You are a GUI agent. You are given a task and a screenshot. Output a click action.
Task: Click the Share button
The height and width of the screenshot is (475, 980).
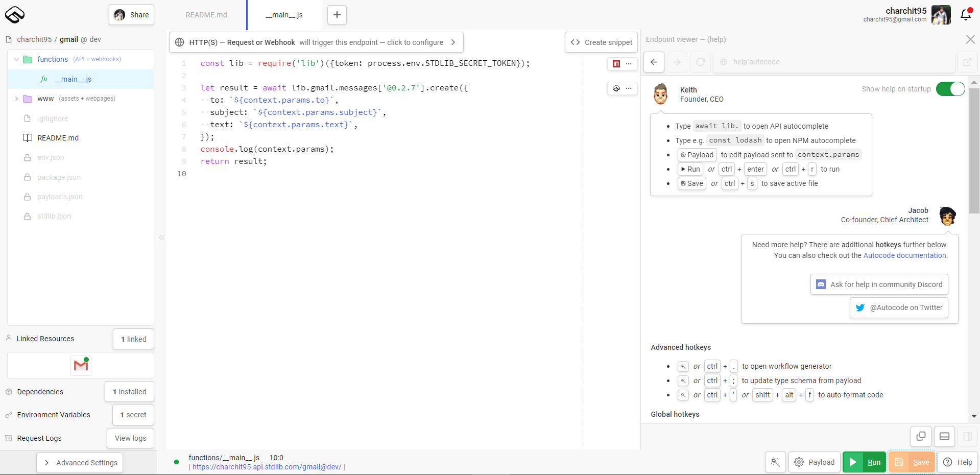pyautogui.click(x=131, y=15)
